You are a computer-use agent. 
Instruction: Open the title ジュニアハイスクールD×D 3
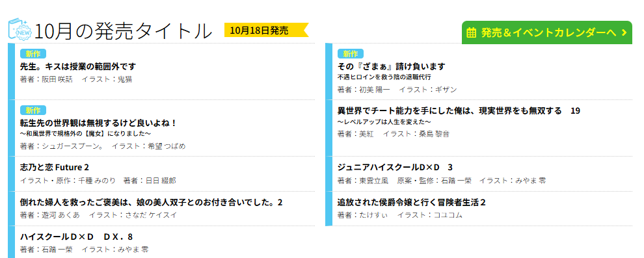(395, 168)
